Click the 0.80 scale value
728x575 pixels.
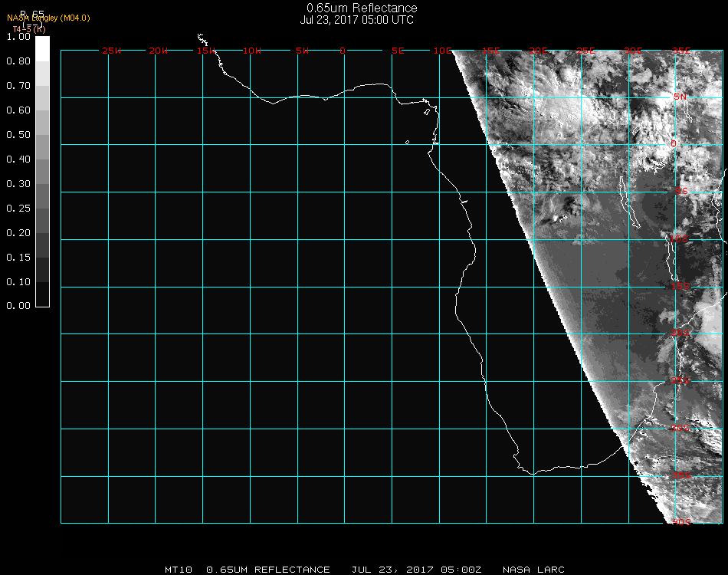click(18, 61)
